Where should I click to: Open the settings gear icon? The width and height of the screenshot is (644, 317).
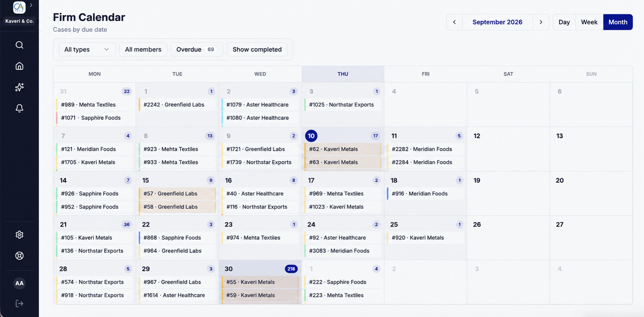tap(19, 234)
